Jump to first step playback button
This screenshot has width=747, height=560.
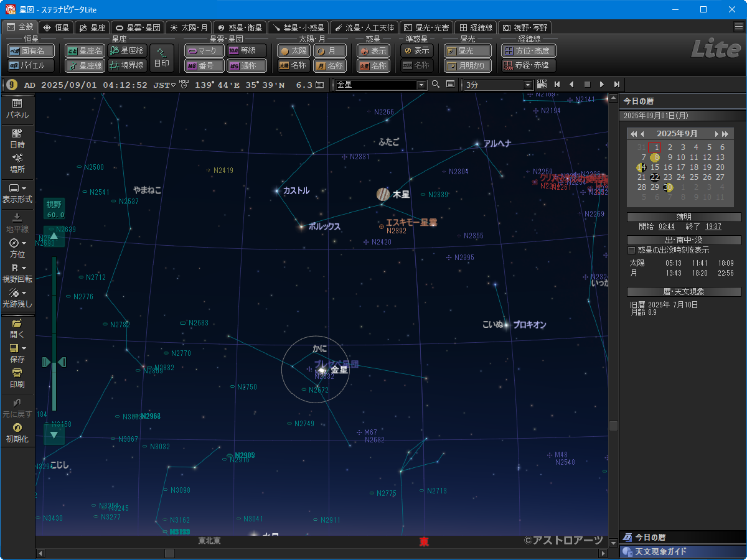point(558,85)
